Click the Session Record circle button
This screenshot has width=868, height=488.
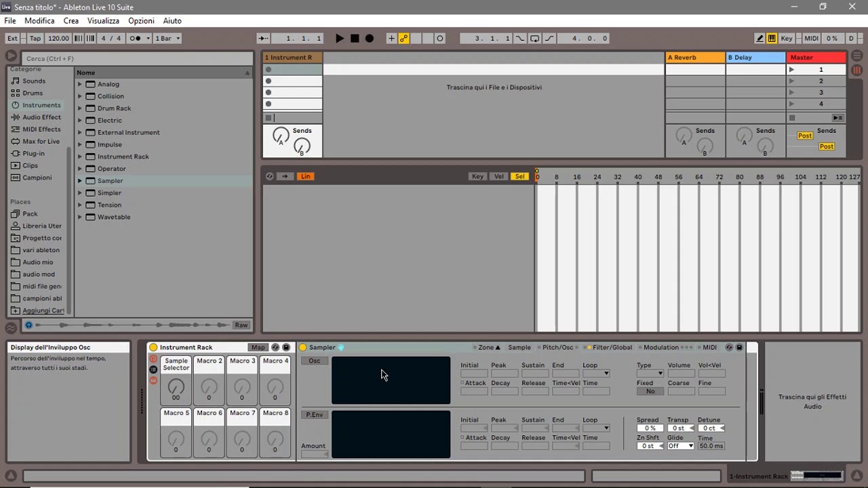point(440,39)
